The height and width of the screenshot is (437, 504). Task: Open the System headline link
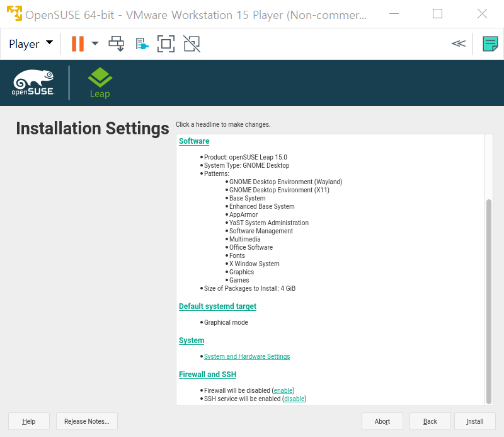pos(192,340)
